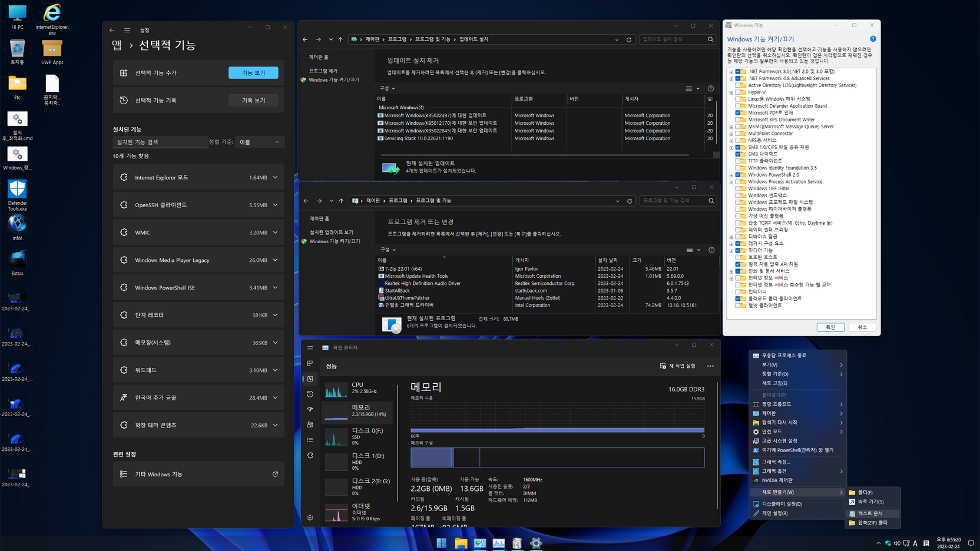Expand 레거시 구성 요소 tree node
Screen dimensions: 980x551
731,244
